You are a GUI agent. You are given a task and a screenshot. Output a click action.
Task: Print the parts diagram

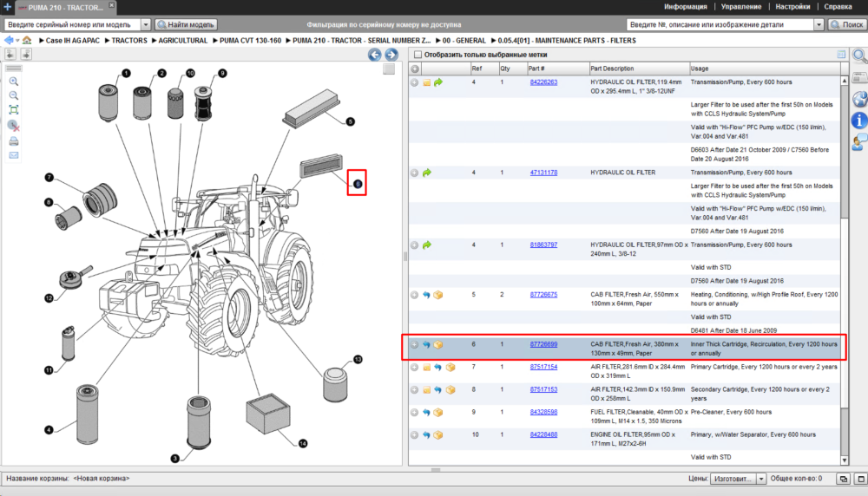point(14,141)
